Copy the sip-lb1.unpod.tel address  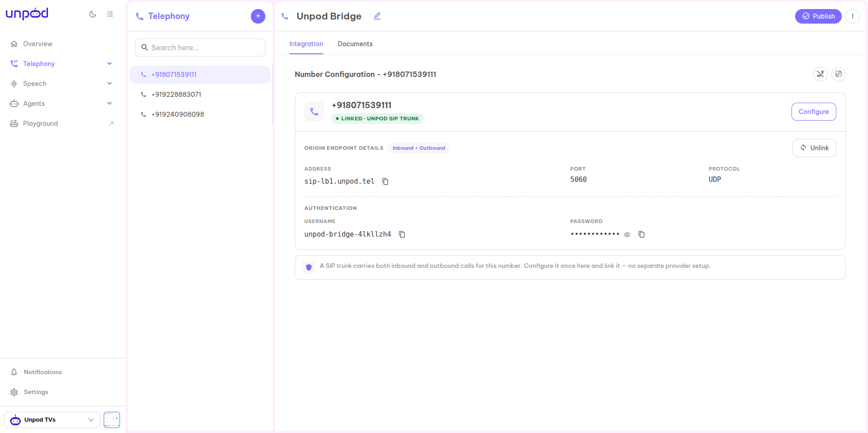[385, 181]
